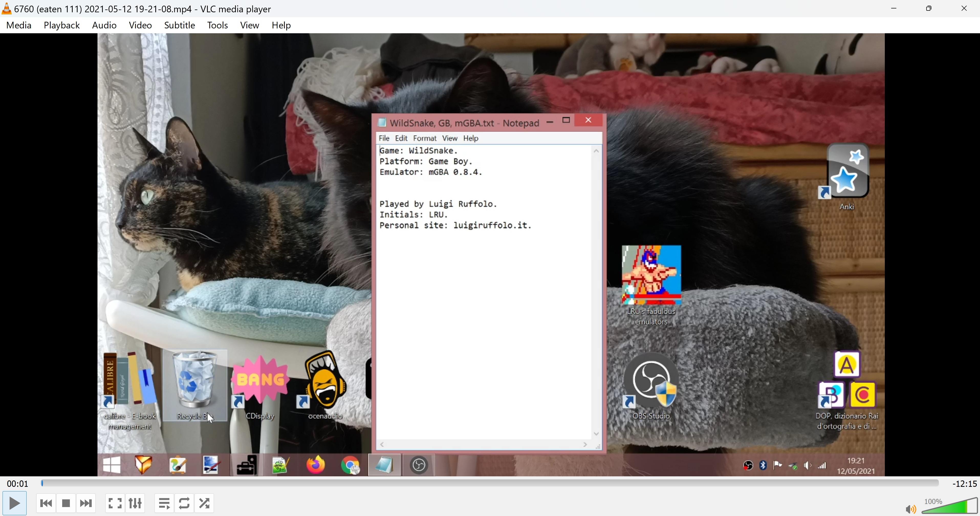This screenshot has width=980, height=516.
Task: Toggle fullscreen video mode
Action: tap(115, 503)
